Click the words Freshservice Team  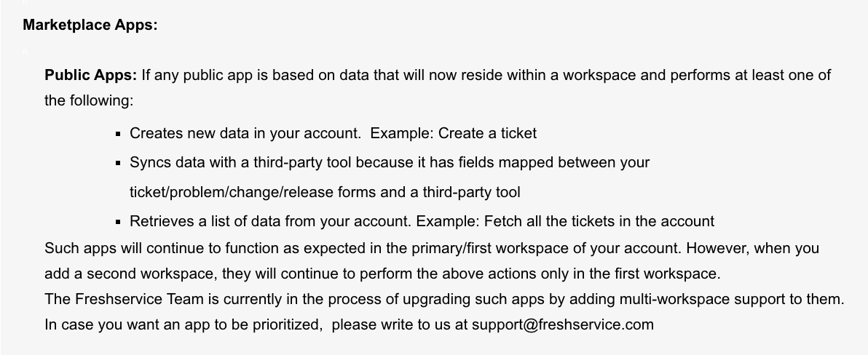coord(139,299)
